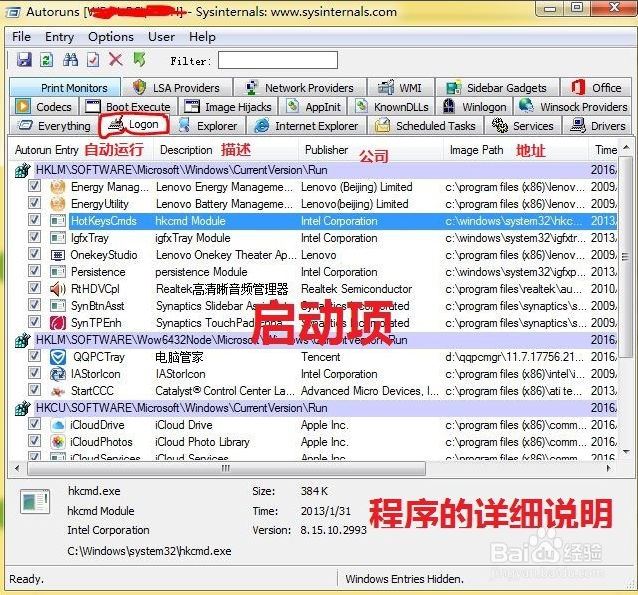Click the Refresh toolbar icon
The width and height of the screenshot is (638, 595).
[47, 60]
